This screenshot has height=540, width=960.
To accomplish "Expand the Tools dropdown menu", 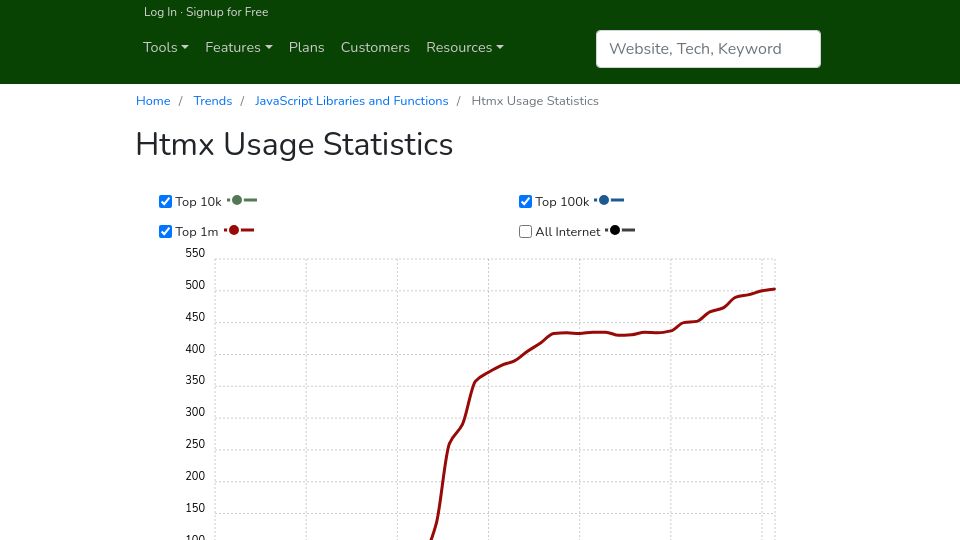I will click(x=165, y=47).
